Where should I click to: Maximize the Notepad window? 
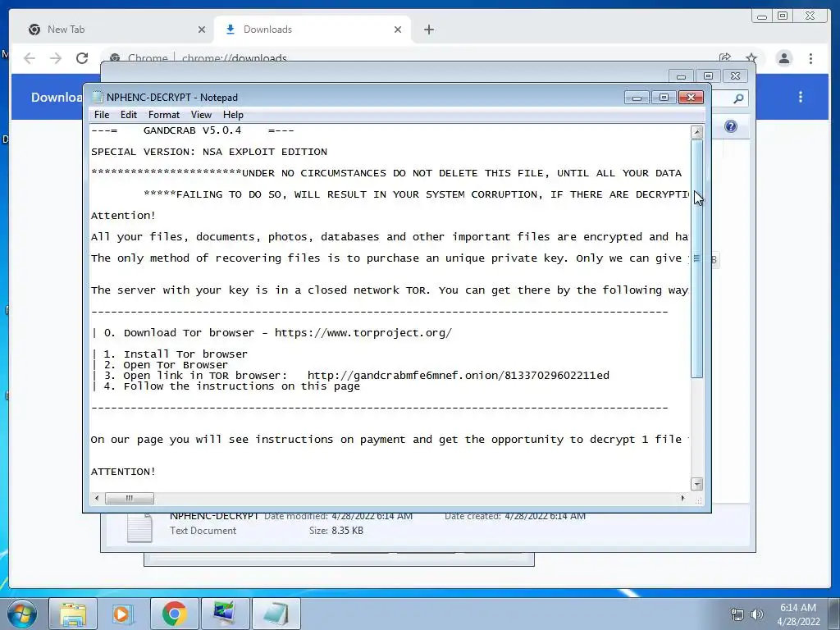(x=664, y=97)
